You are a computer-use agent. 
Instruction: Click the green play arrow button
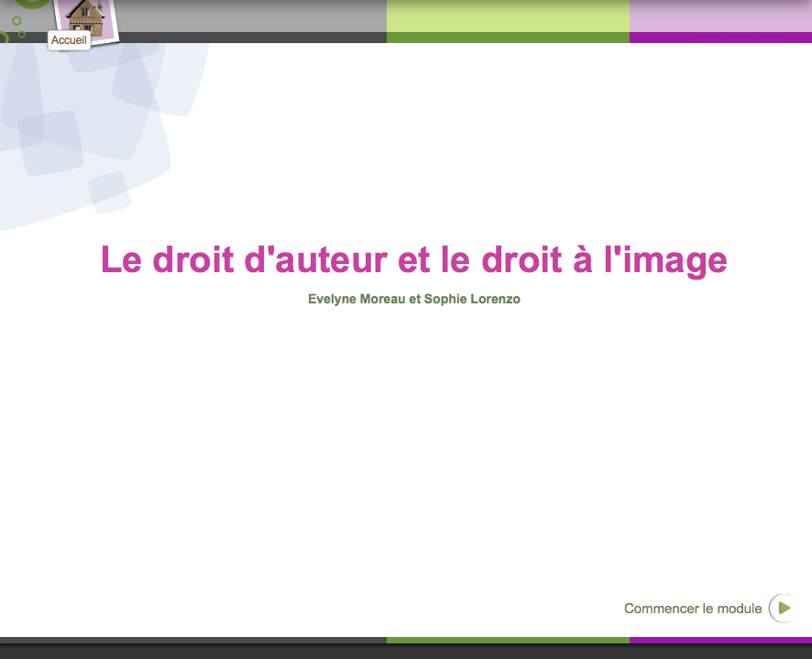[784, 608]
